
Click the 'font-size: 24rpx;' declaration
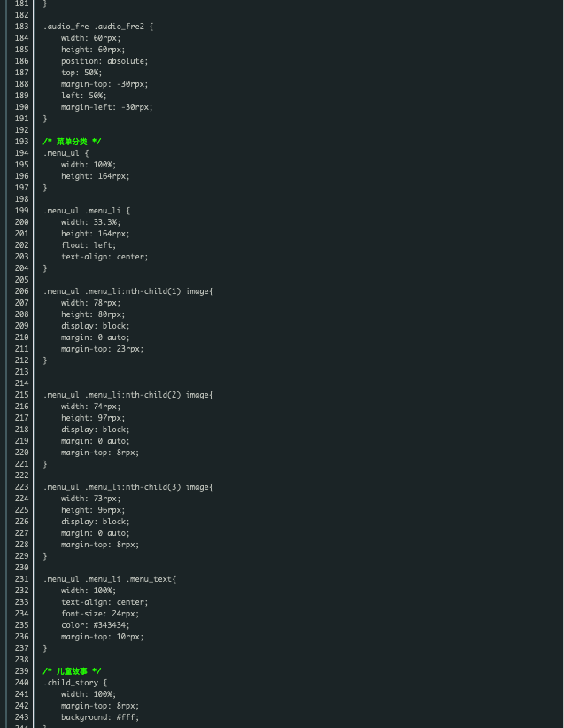point(99,614)
